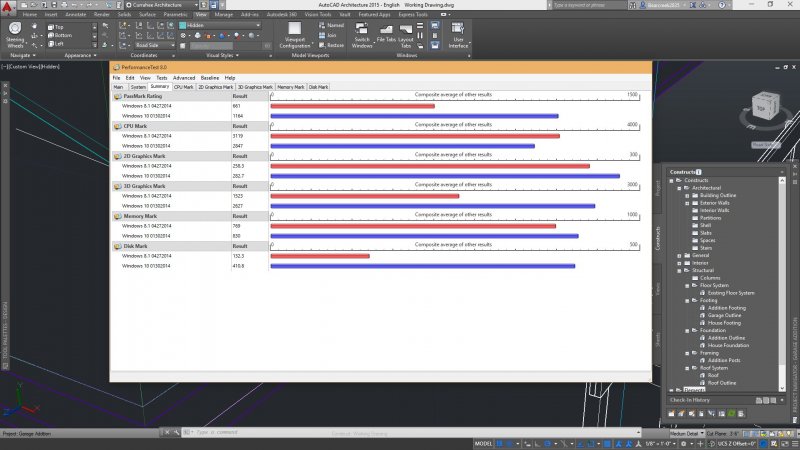Click the Constructs tree scrollbar
The height and width of the screenshot is (450, 800).
(x=782, y=283)
